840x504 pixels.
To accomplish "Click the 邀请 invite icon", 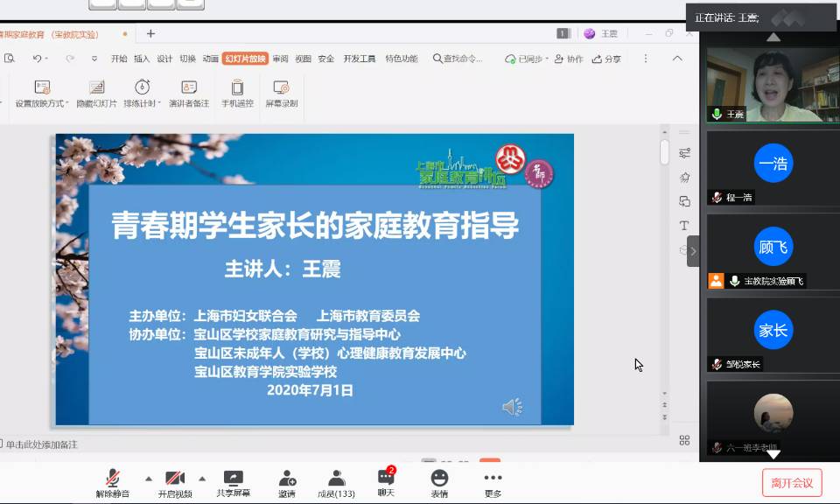I will click(x=287, y=478).
